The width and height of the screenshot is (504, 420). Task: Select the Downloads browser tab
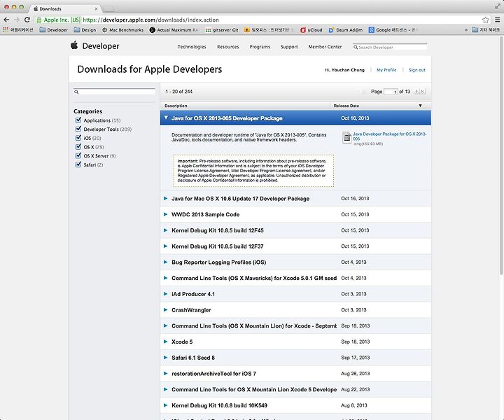[64, 8]
